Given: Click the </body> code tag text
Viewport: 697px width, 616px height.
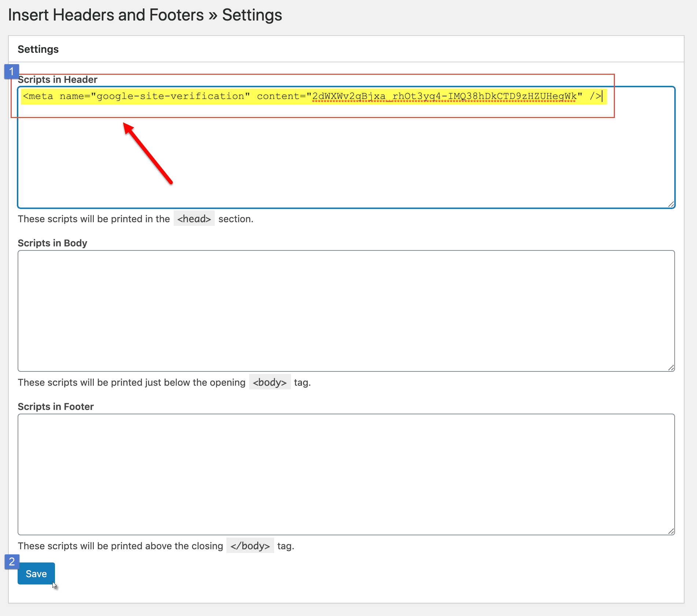Looking at the screenshot, I should (x=250, y=546).
